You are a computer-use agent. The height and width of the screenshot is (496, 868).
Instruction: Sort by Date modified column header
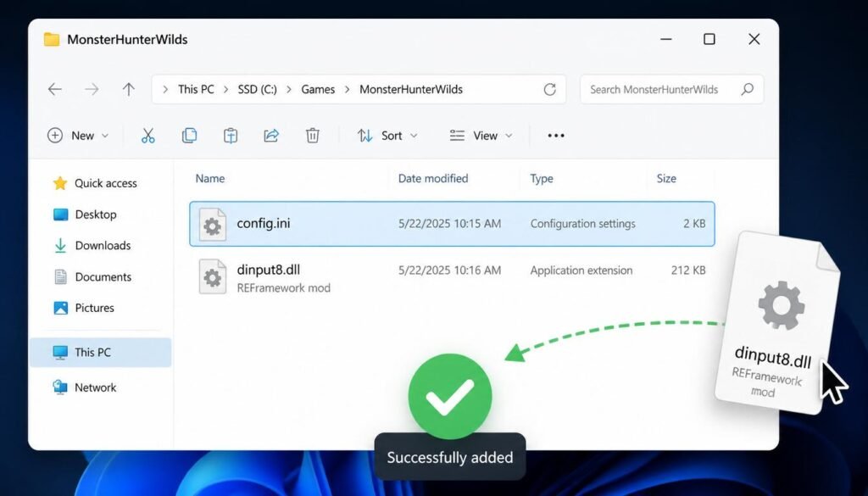[x=433, y=178]
